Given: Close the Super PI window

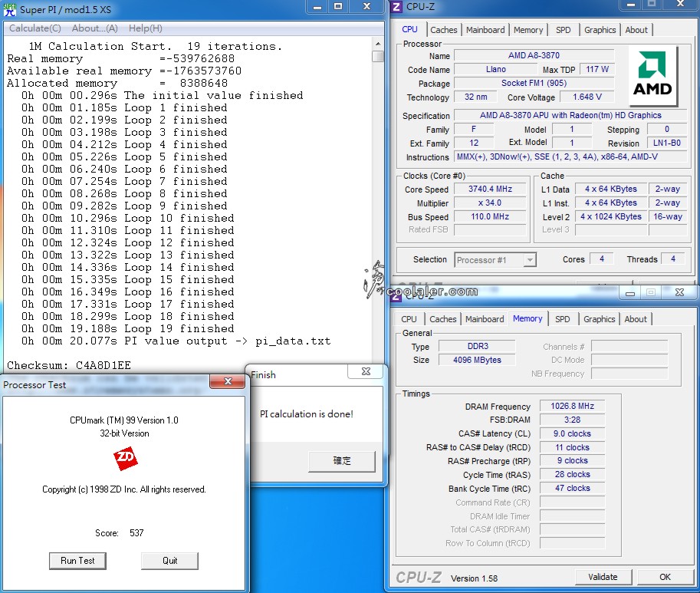Looking at the screenshot, I should pos(366,7).
